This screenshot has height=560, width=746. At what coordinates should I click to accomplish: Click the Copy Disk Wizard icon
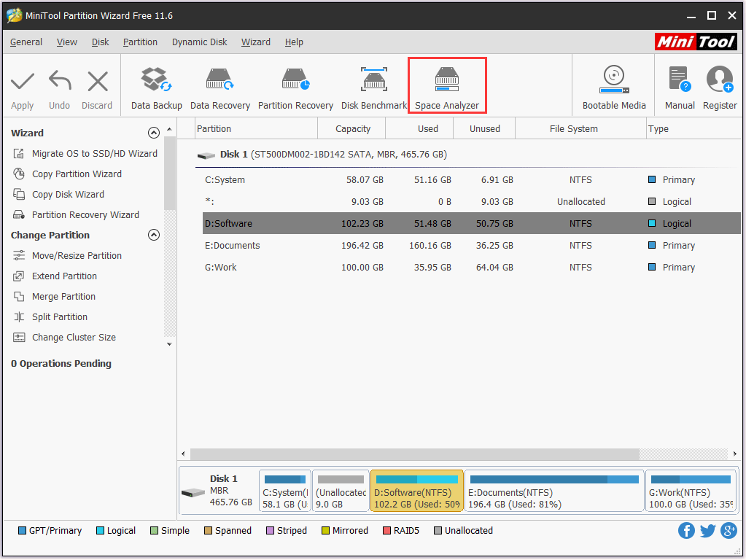click(19, 195)
